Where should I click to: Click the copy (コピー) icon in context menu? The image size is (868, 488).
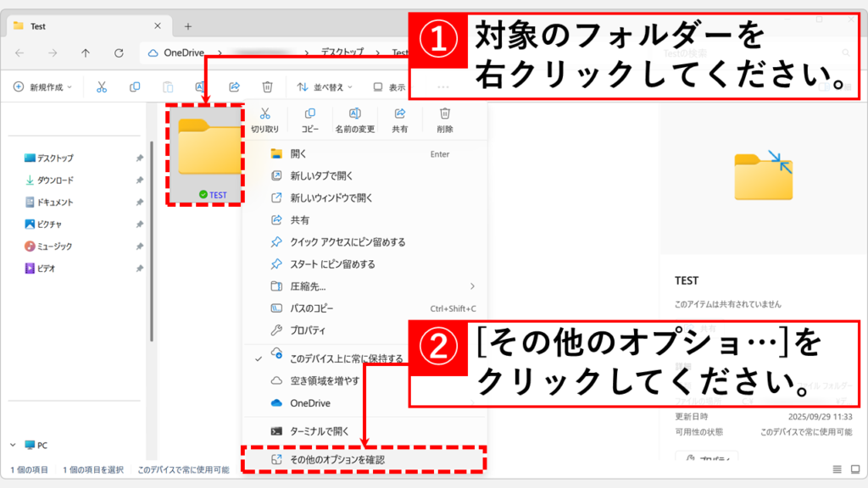[309, 114]
